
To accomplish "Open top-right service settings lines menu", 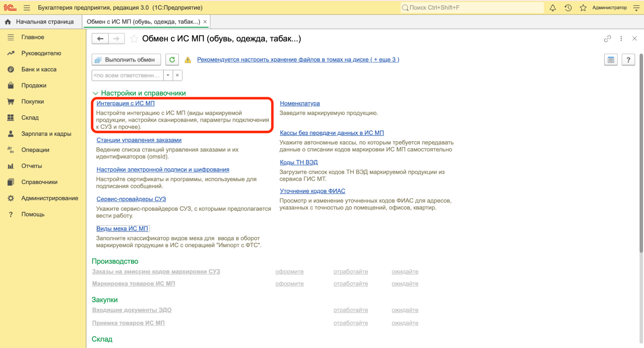I will pyautogui.click(x=636, y=8).
